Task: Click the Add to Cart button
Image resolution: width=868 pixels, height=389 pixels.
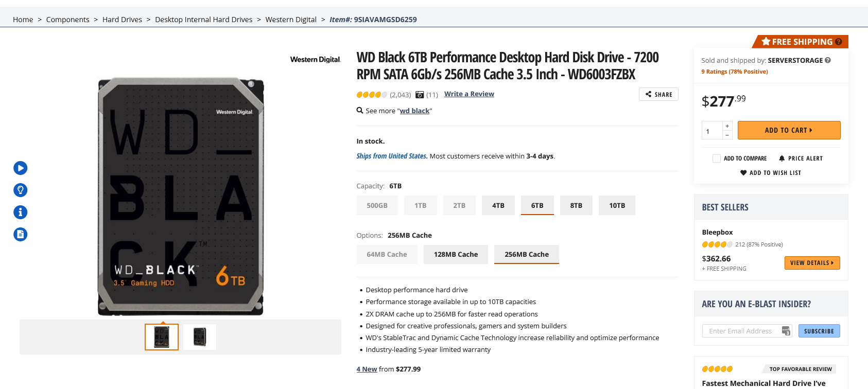Action: [789, 130]
